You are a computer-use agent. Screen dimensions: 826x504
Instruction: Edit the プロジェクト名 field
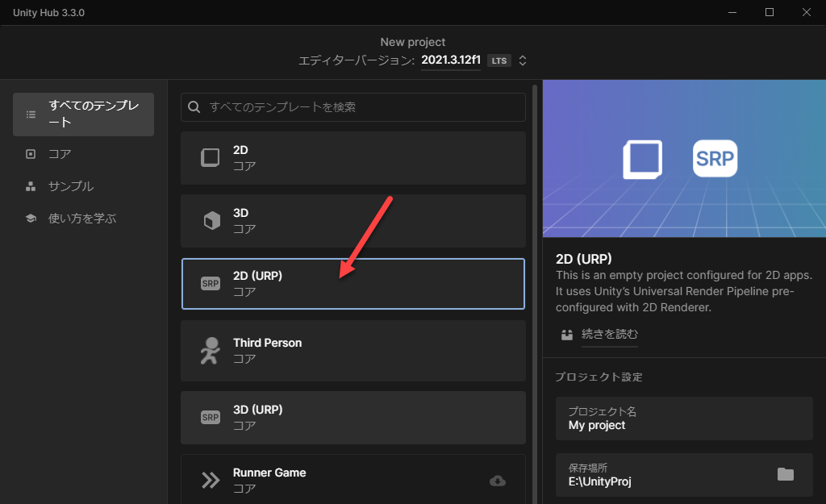[684, 419]
